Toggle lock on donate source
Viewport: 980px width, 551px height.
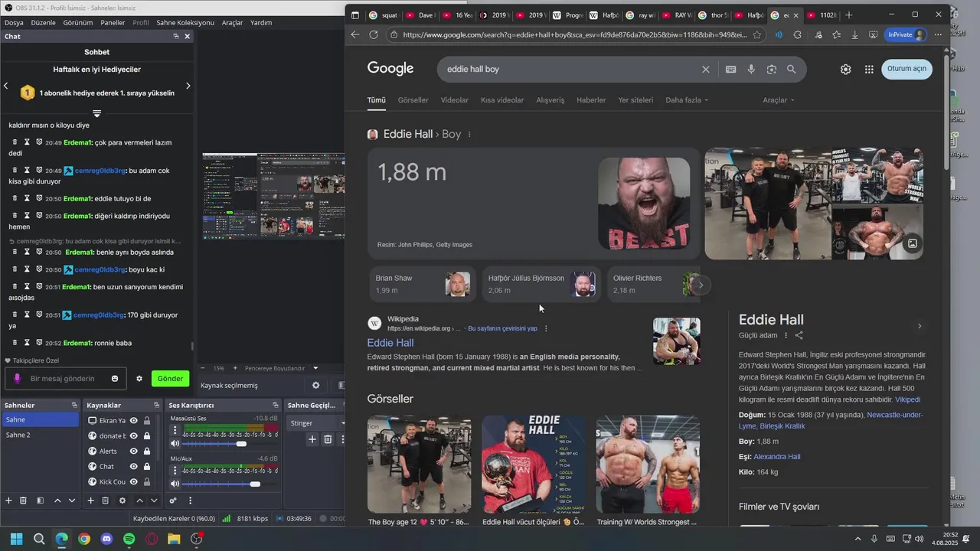coord(147,436)
